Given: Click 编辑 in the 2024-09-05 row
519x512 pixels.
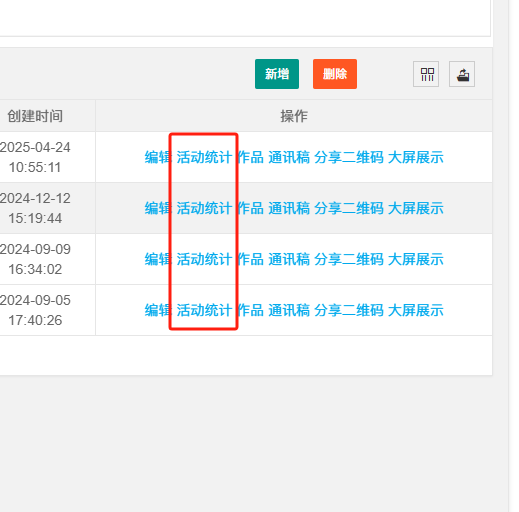Looking at the screenshot, I should point(158,310).
